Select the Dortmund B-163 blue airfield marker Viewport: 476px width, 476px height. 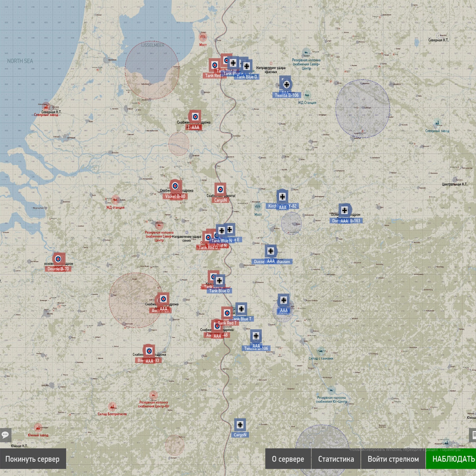coord(345,210)
